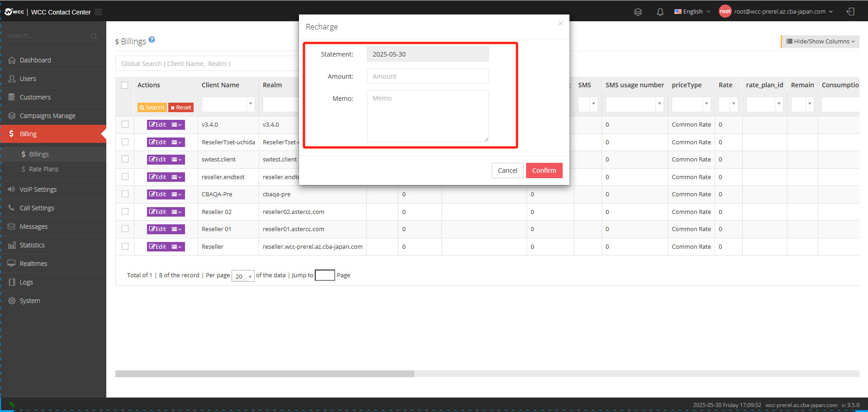Open the notifications bell icon

pyautogui.click(x=660, y=12)
